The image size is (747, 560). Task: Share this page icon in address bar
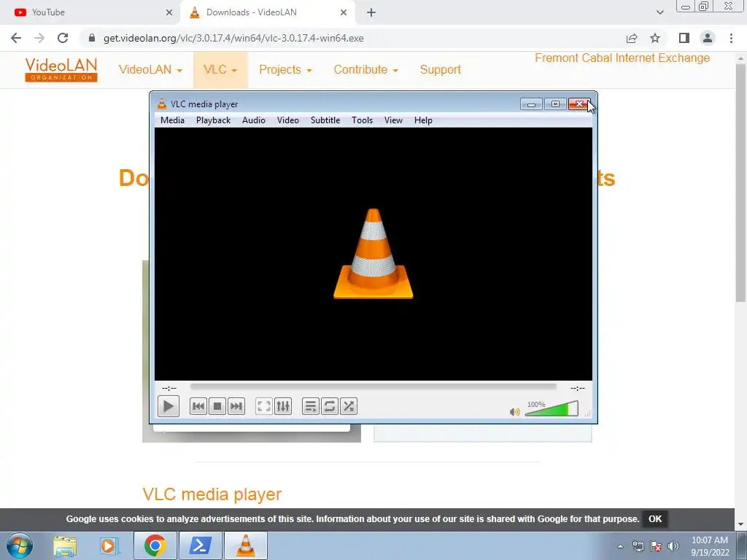tap(632, 38)
